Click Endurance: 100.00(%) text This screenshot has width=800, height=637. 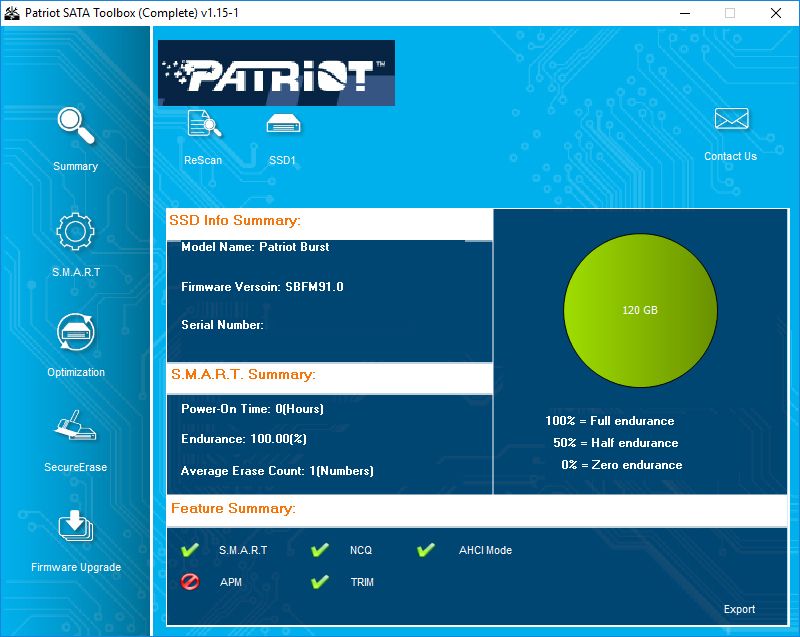pos(244,439)
